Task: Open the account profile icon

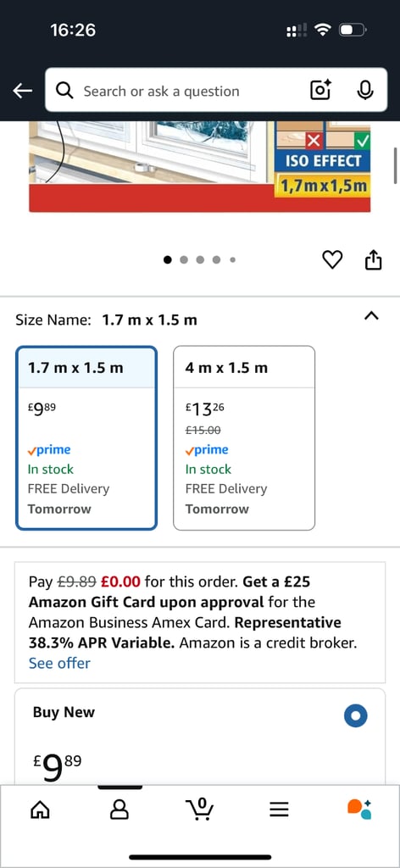Action: [x=119, y=810]
